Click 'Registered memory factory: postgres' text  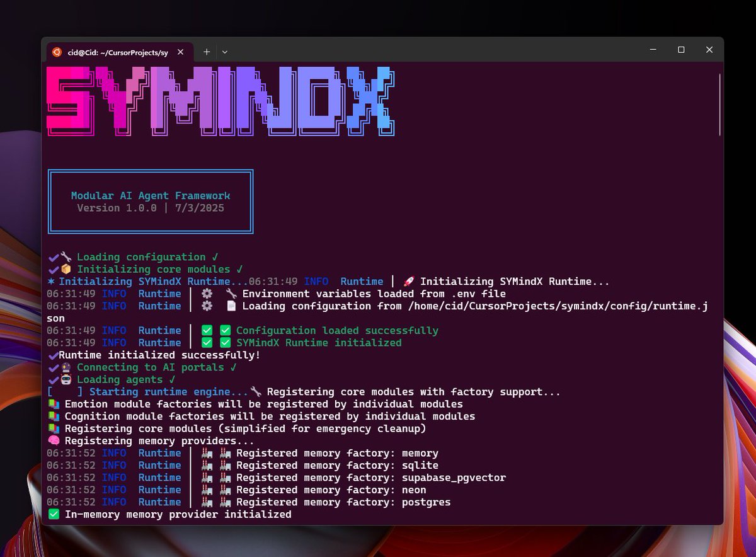click(343, 502)
